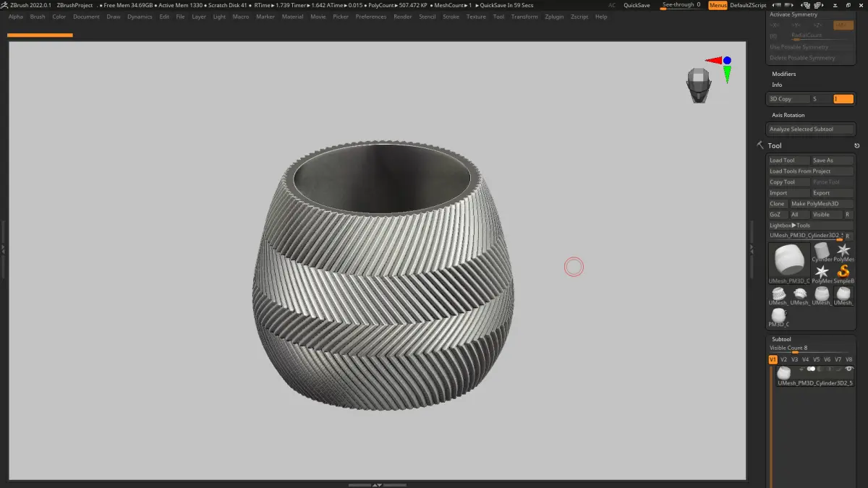Image resolution: width=868 pixels, height=488 pixels.
Task: Toggle the >Y< symmetry axis
Action: click(x=796, y=25)
